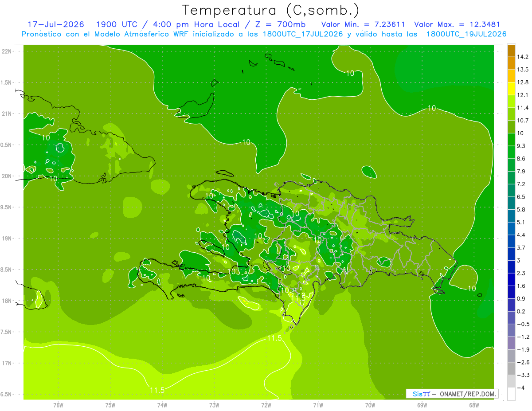Click the "-1.9" colorbar label

pos(523,349)
